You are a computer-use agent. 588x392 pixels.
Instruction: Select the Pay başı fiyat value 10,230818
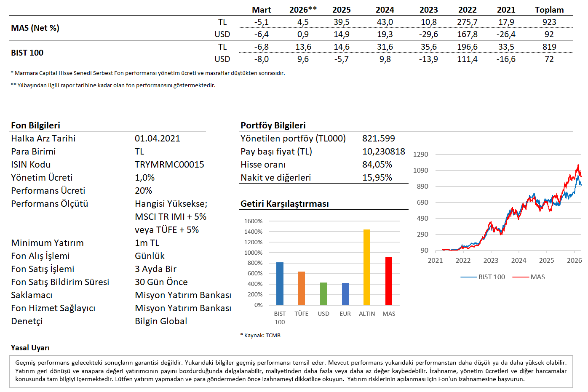pos(383,152)
